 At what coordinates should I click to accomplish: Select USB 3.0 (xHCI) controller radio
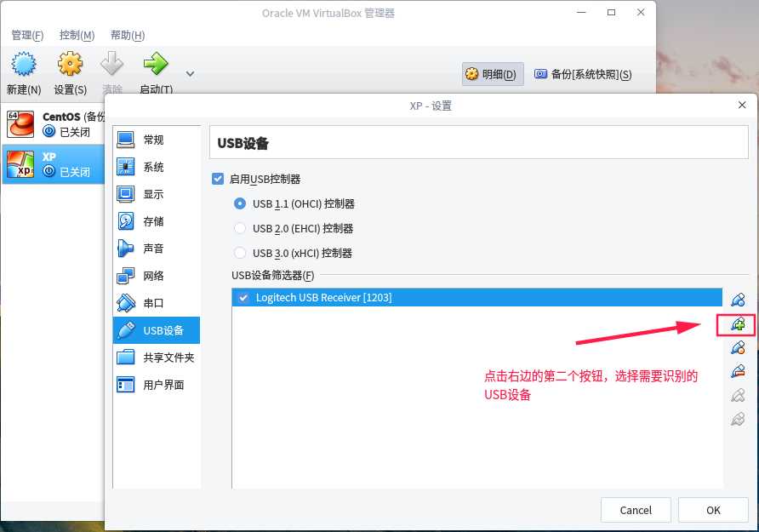point(240,253)
